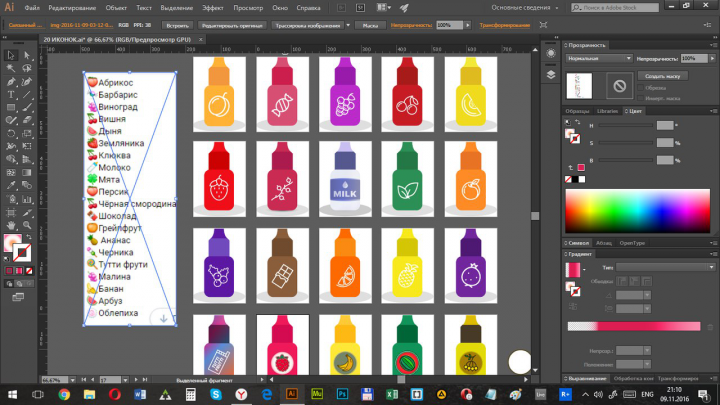Launch Photoshop from the taskbar
Screen dimensions: 720x405
pos(342,394)
